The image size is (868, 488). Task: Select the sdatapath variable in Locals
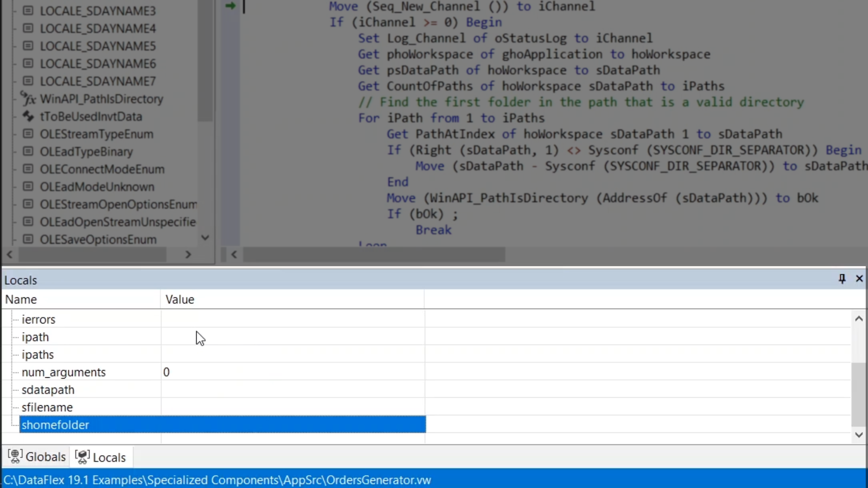[x=48, y=390]
